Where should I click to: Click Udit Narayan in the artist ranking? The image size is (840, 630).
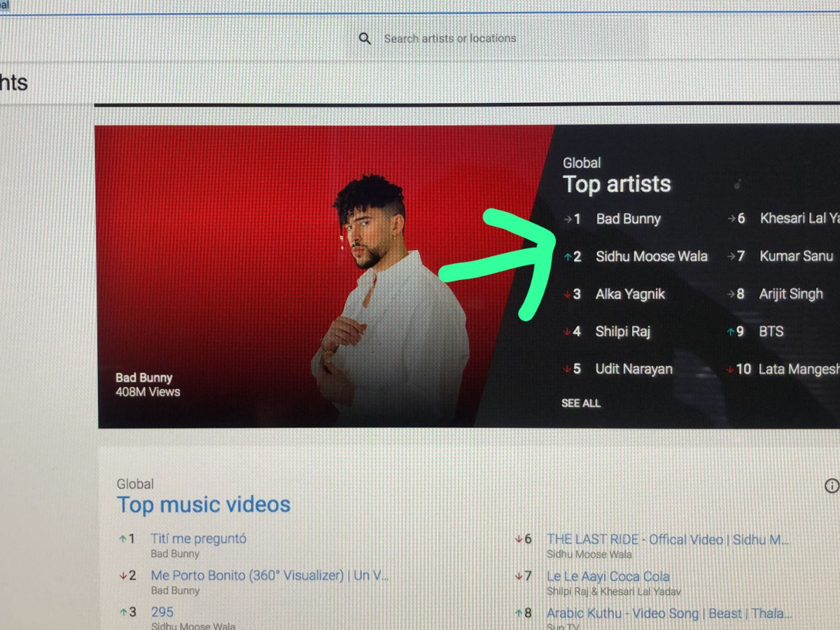pos(633,369)
